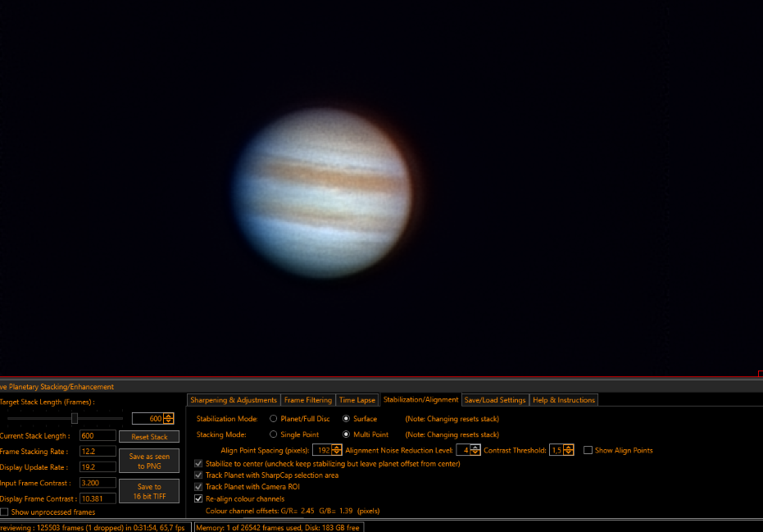This screenshot has width=763, height=532.
Task: Adjust the Target Stack Length slider handle
Action: [75, 418]
